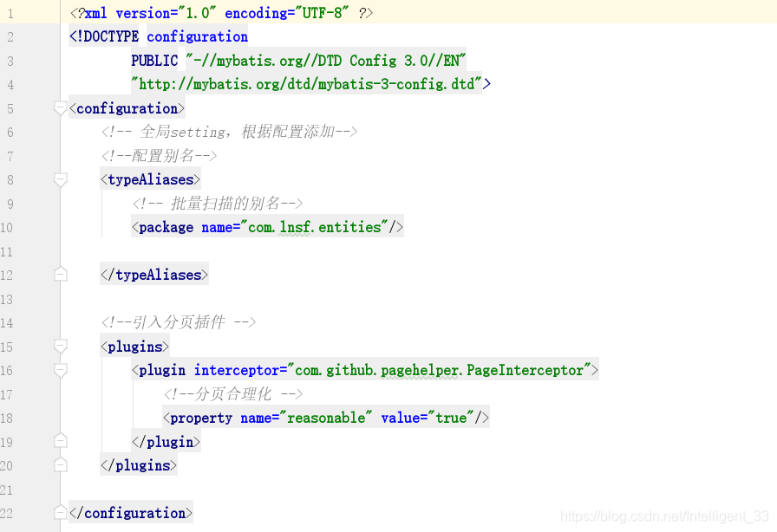Image resolution: width=777 pixels, height=532 pixels.
Task: Click the comment 批量扫描的别名
Action: point(218,203)
